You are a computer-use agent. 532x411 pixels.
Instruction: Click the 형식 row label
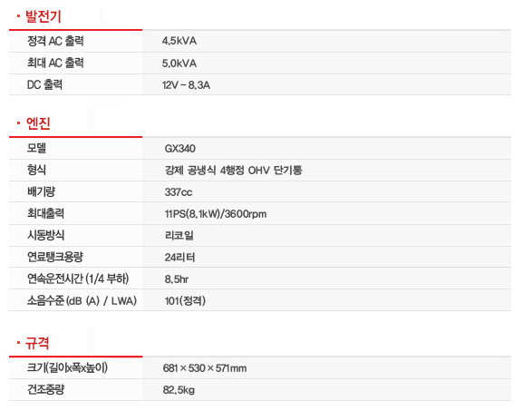point(36,170)
